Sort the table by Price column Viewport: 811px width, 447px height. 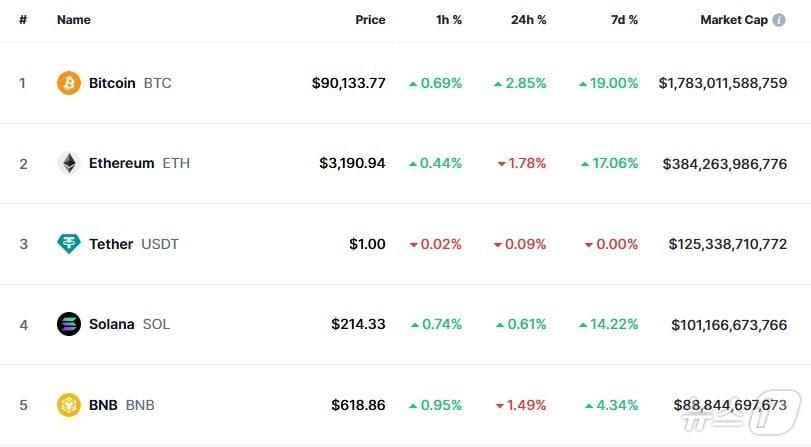[370, 20]
